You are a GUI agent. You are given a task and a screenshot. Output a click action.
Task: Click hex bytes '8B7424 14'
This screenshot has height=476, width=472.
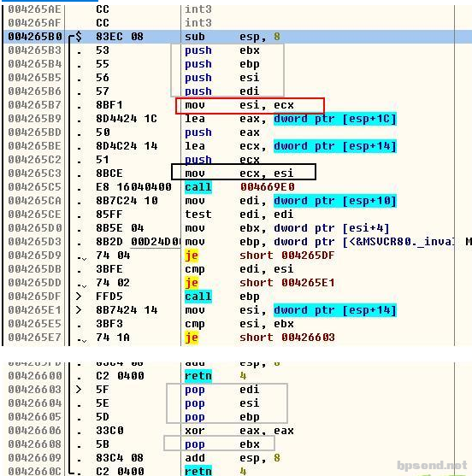(x=127, y=310)
